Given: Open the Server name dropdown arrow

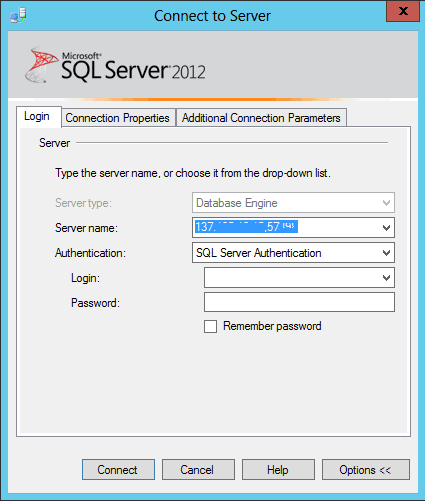Looking at the screenshot, I should tap(386, 228).
